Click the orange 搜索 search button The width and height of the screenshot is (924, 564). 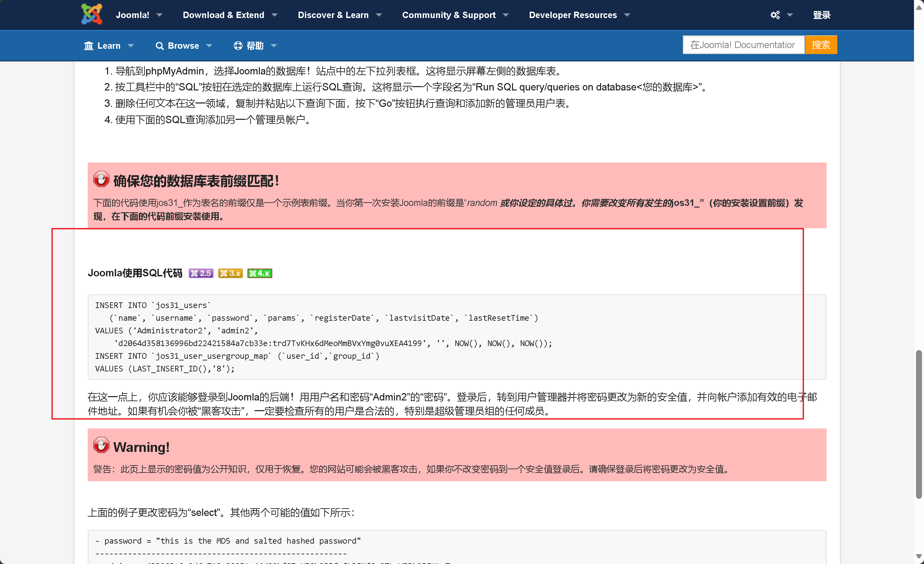point(821,45)
